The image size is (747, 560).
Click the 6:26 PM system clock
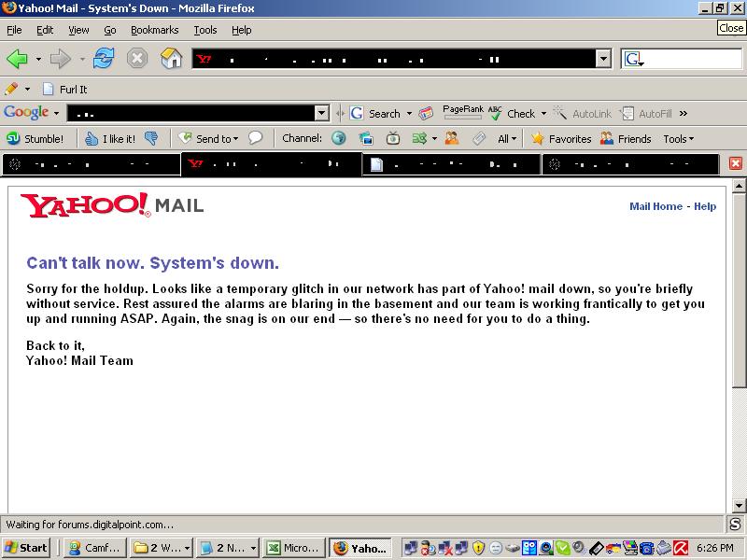[715, 548]
